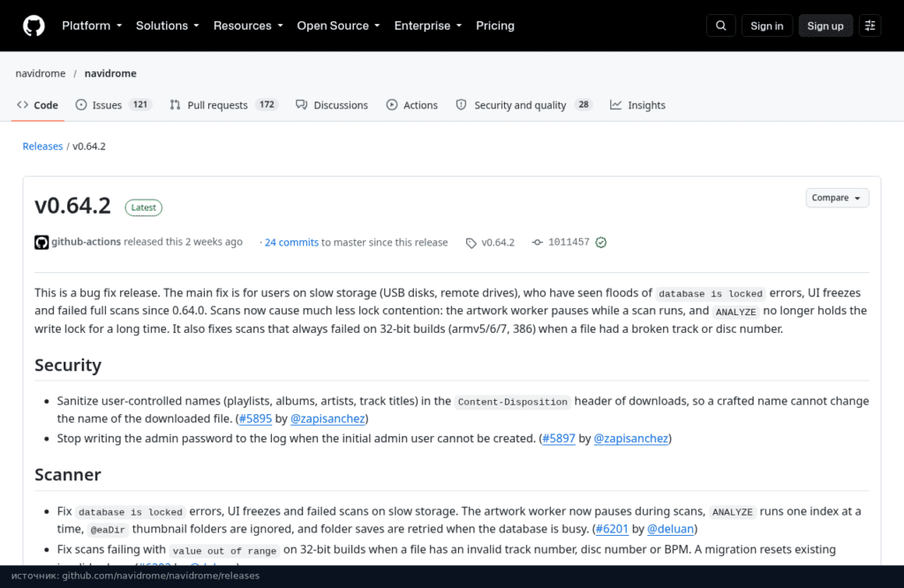This screenshot has width=904, height=588.
Task: Click the Sign in button
Action: pyautogui.click(x=767, y=26)
